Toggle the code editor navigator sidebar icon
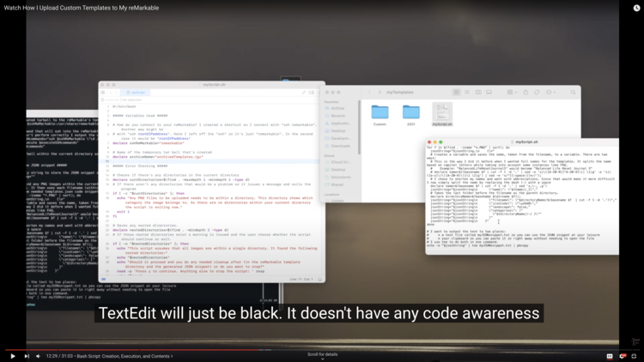This screenshot has width=644, height=362. (x=103, y=93)
